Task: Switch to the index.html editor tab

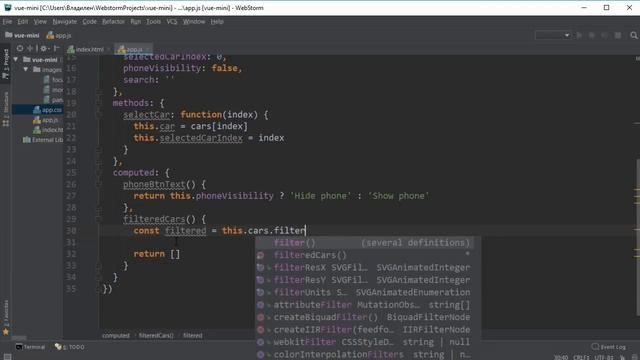Action: tap(89, 49)
